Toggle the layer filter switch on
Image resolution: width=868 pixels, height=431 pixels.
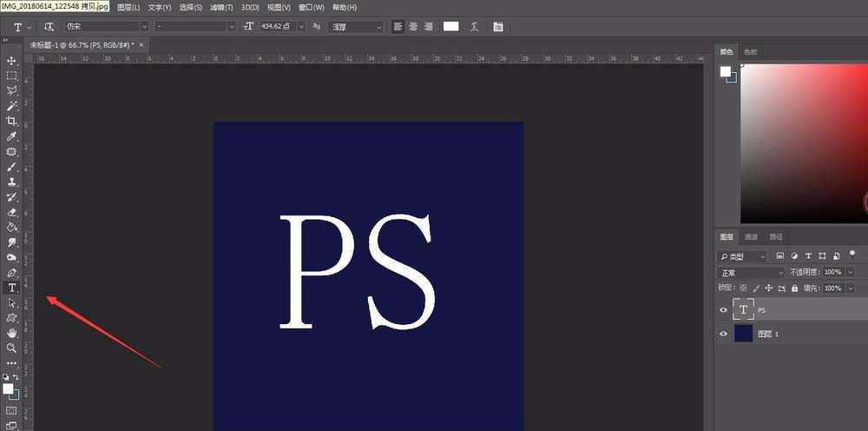pos(852,255)
